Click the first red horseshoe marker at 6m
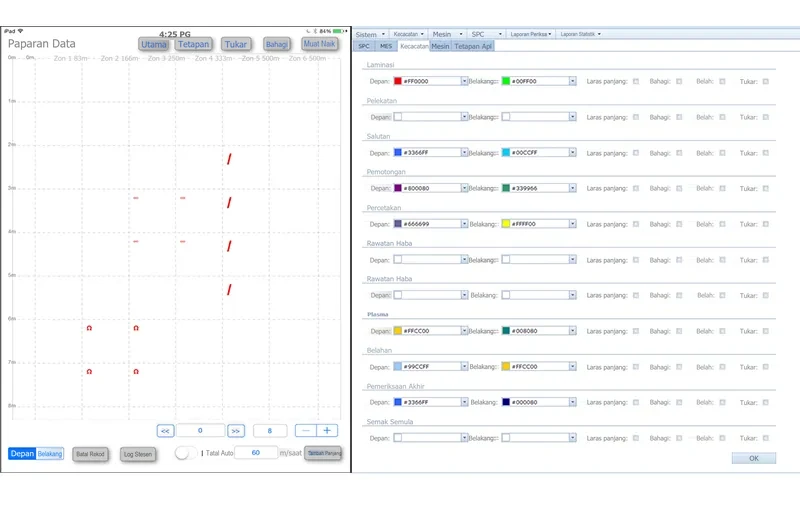 pyautogui.click(x=89, y=328)
